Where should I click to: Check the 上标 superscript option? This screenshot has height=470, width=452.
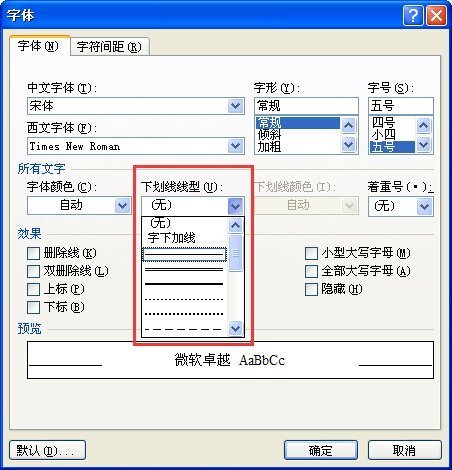point(33,289)
